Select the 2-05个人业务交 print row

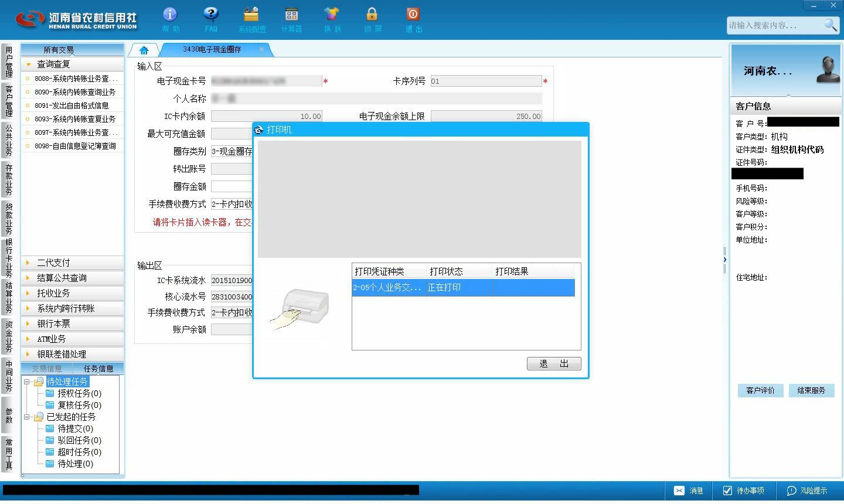[x=463, y=288]
